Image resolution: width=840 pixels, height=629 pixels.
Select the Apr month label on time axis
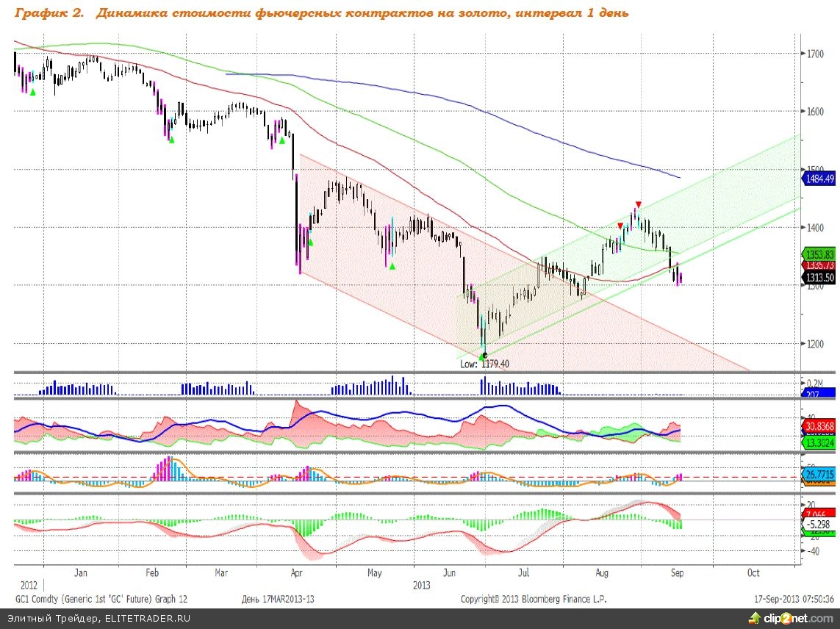click(x=296, y=572)
